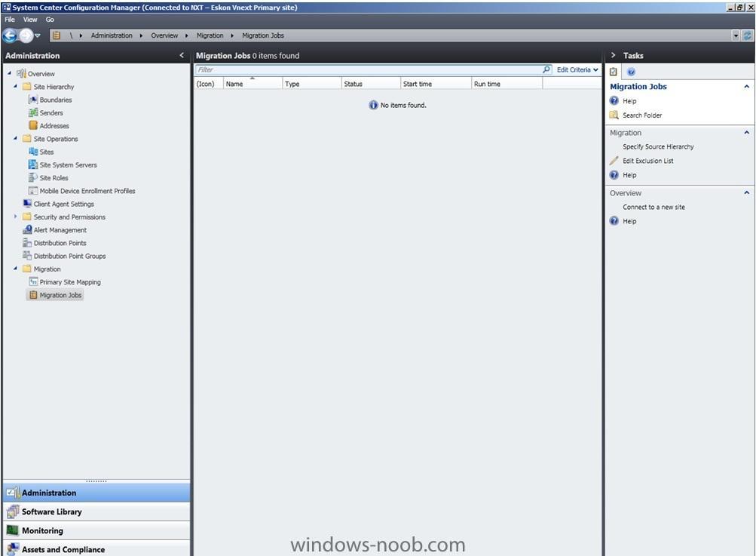Click the help tab icon in Tasks pane
Screen dimensions: 756x556
click(x=631, y=72)
